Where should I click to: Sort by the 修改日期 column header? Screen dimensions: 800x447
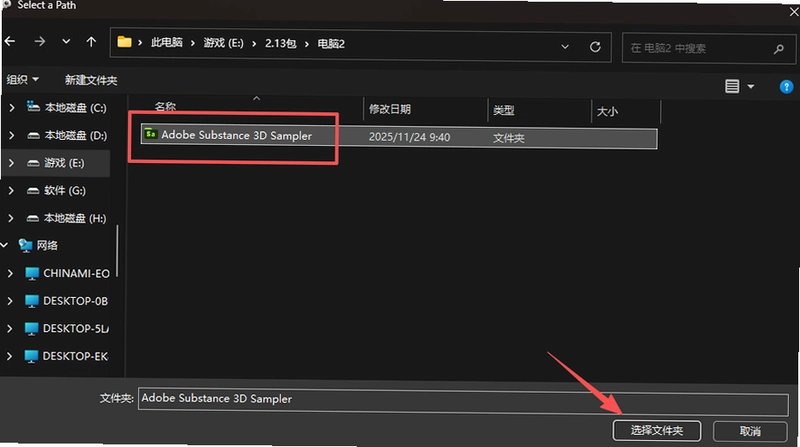point(390,109)
